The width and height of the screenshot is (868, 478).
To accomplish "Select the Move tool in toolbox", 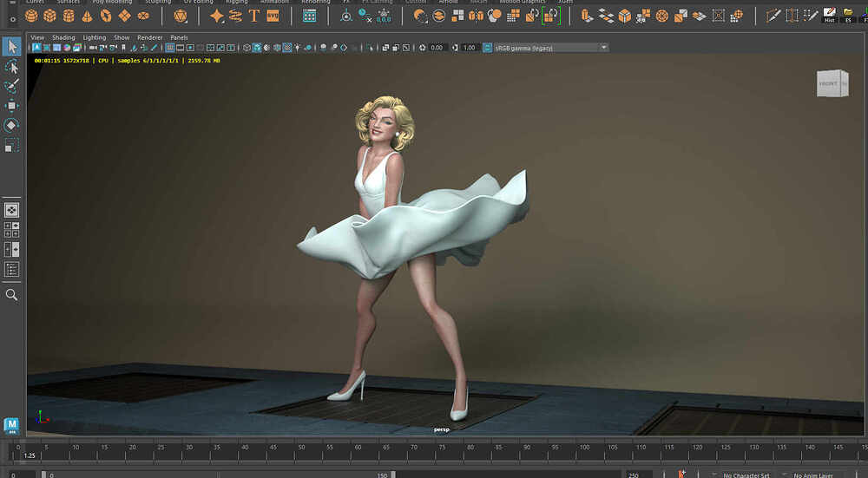I will (11, 106).
